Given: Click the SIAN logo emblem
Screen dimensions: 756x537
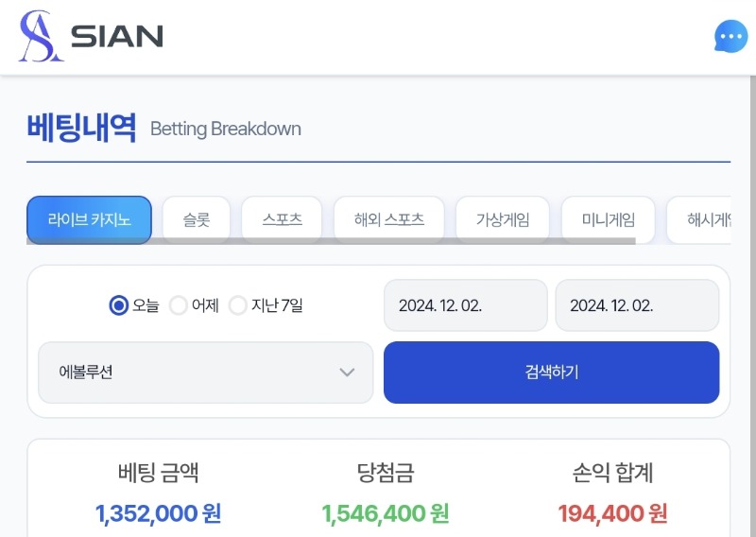Looking at the screenshot, I should [x=41, y=36].
